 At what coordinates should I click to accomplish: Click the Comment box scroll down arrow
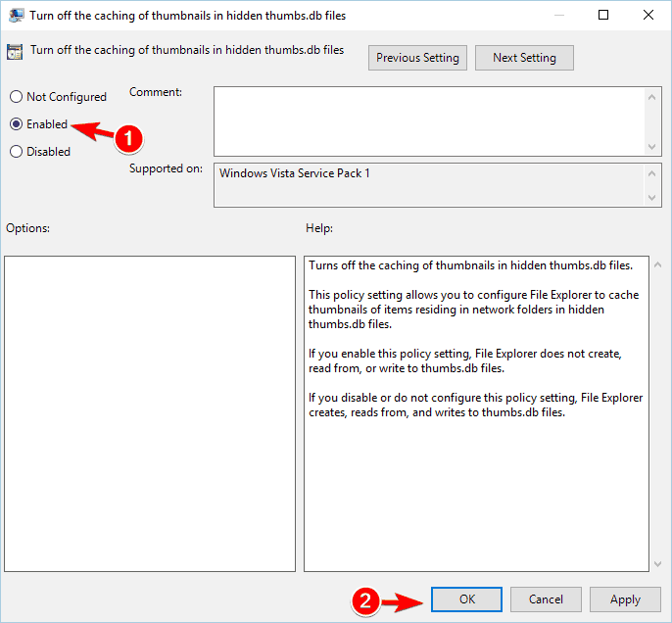click(x=651, y=147)
